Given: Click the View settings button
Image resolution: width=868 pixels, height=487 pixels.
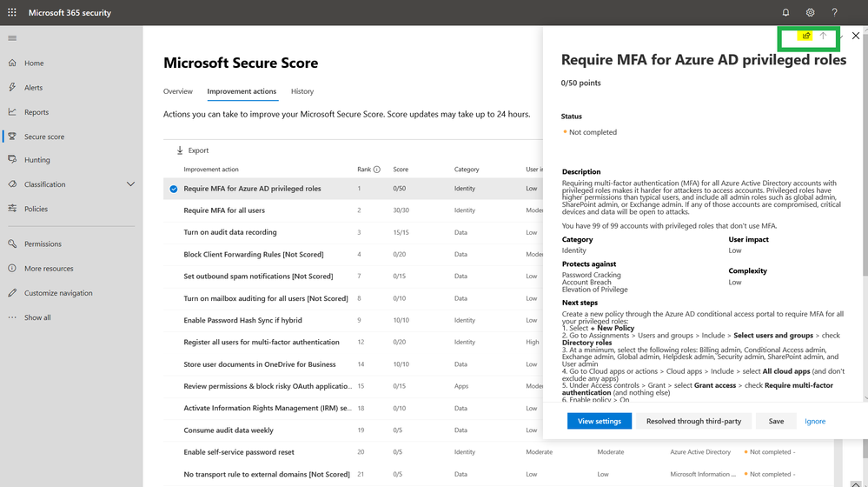Looking at the screenshot, I should [599, 421].
